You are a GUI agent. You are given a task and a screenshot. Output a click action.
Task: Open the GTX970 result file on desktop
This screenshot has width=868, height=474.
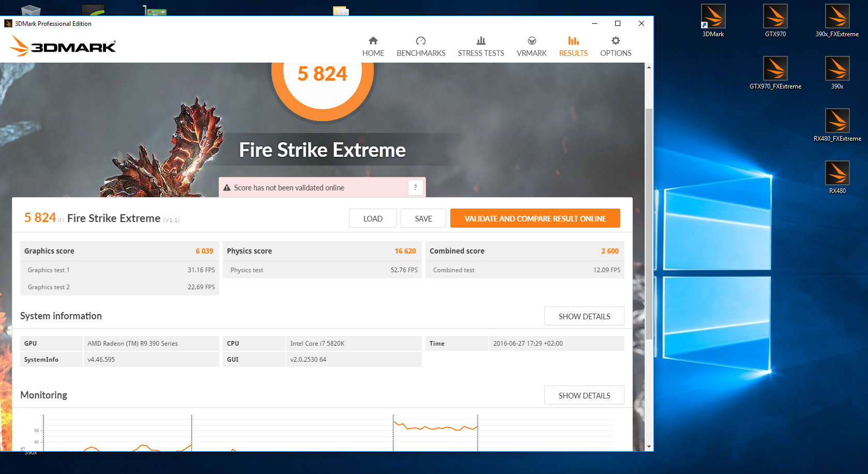[x=775, y=20]
